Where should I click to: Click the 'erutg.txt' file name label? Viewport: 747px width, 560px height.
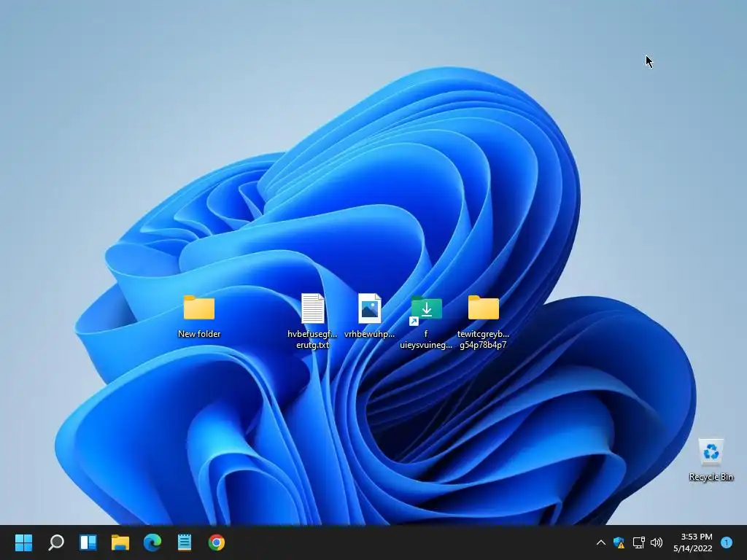(312, 345)
